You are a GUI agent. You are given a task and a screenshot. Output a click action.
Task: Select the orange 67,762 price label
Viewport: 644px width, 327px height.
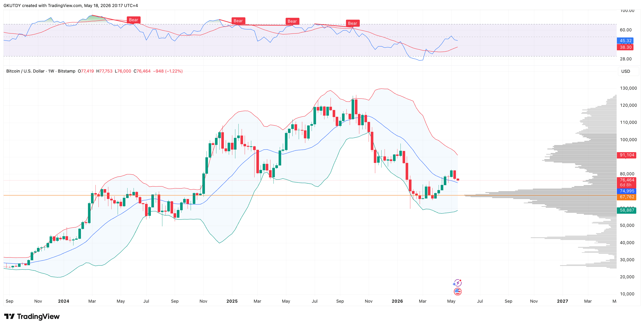click(x=627, y=197)
